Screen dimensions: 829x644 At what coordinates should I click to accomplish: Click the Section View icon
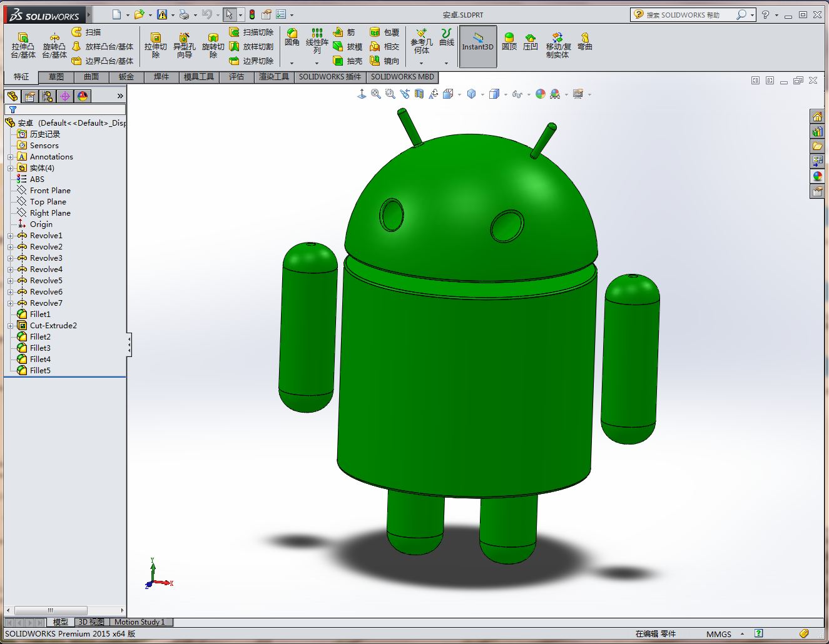pos(419,94)
